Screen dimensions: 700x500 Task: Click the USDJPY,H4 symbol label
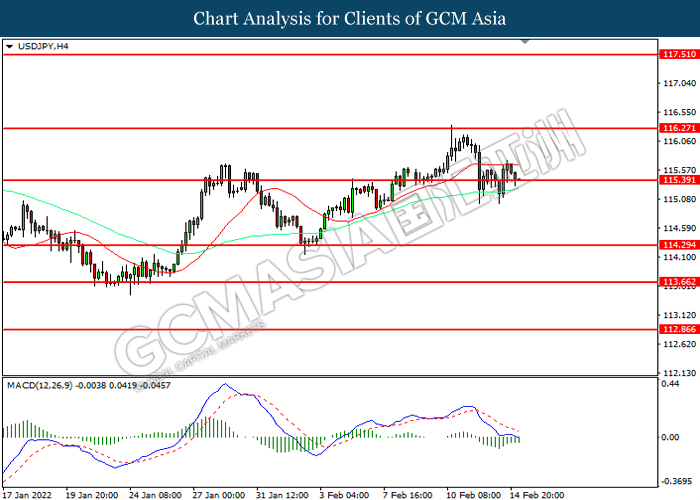[x=43, y=46]
